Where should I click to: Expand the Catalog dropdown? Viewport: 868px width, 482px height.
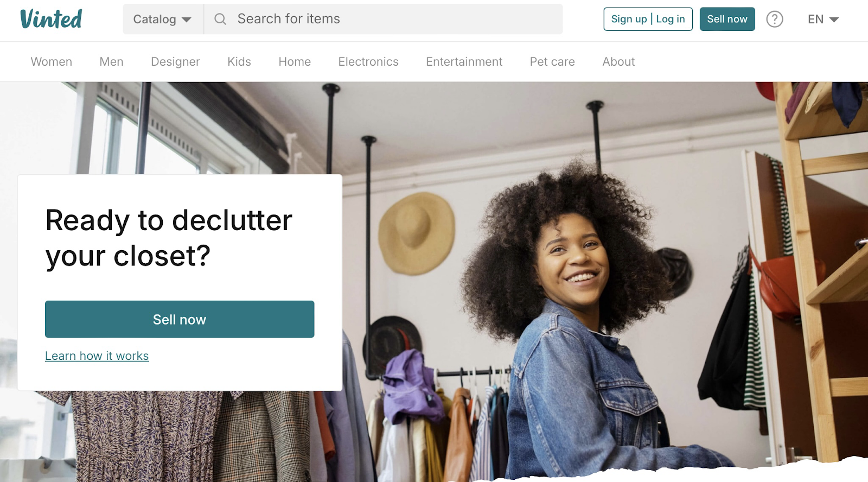[163, 19]
